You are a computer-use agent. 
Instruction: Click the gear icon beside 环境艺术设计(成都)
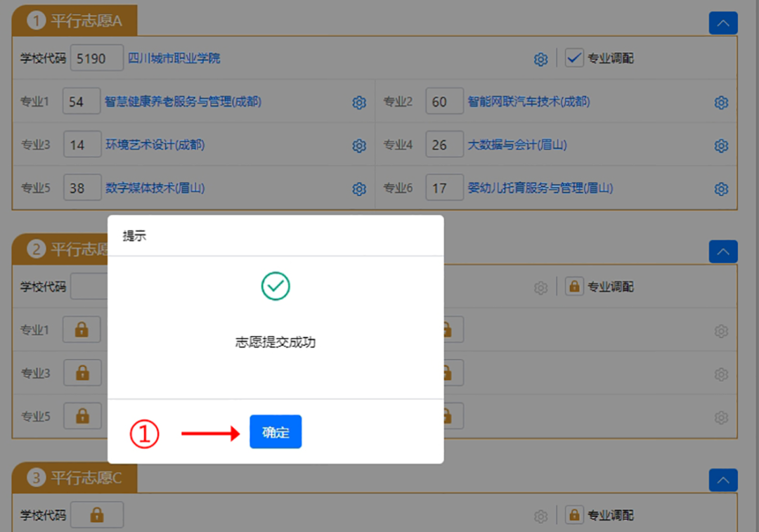[359, 145]
